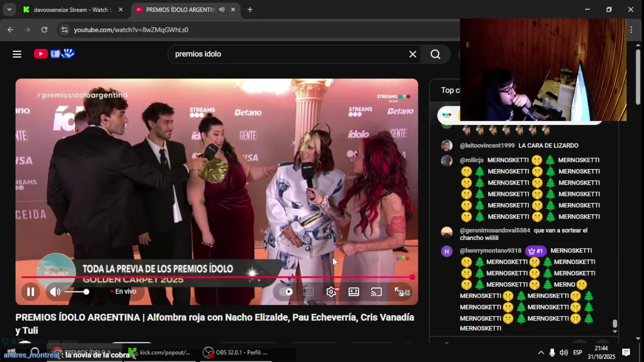Open video settings gear
644x362 pixels.
pyautogui.click(x=331, y=292)
